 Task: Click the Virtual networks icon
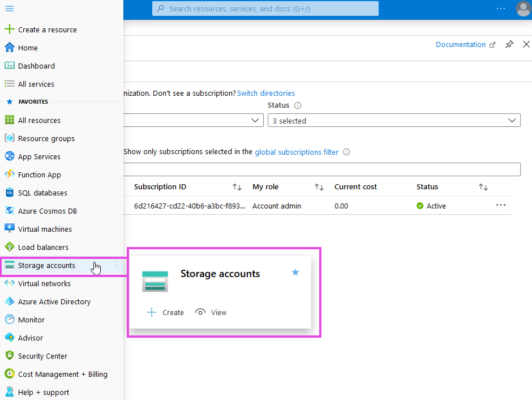[10, 283]
